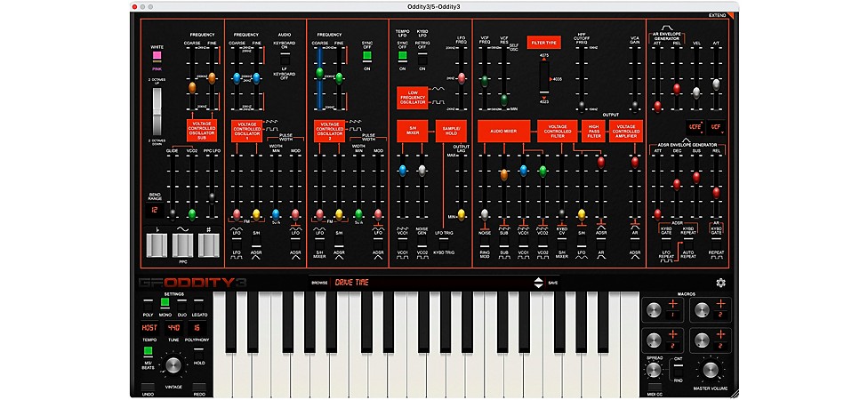The height and width of the screenshot is (400, 868).
Task: Step presets with the up/down arrows
Action: [x=538, y=283]
